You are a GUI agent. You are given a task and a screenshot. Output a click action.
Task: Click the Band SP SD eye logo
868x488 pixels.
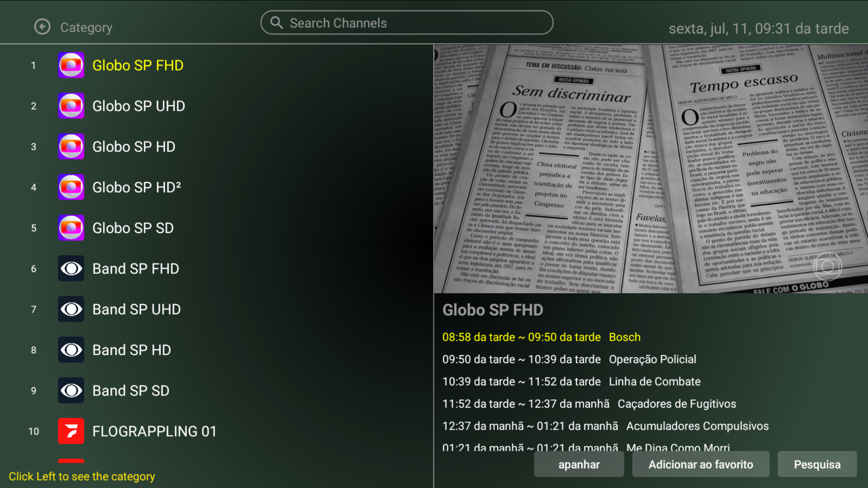tap(71, 391)
